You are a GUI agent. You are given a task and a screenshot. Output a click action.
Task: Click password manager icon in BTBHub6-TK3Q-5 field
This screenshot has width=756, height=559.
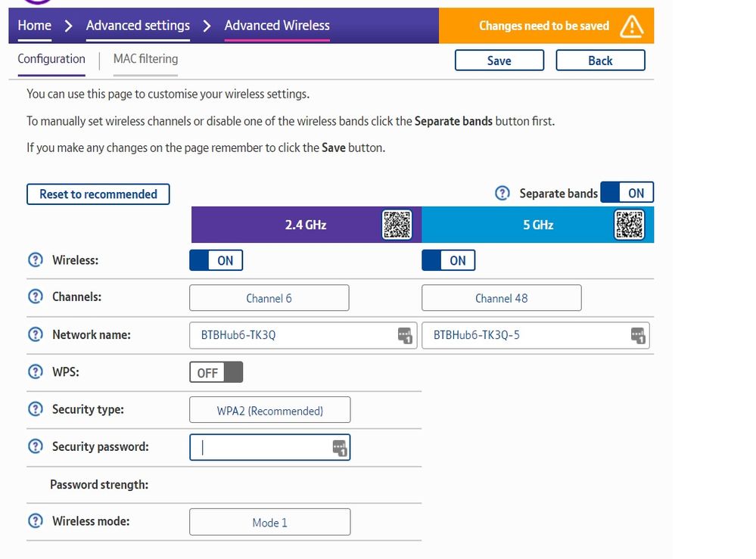coord(638,335)
